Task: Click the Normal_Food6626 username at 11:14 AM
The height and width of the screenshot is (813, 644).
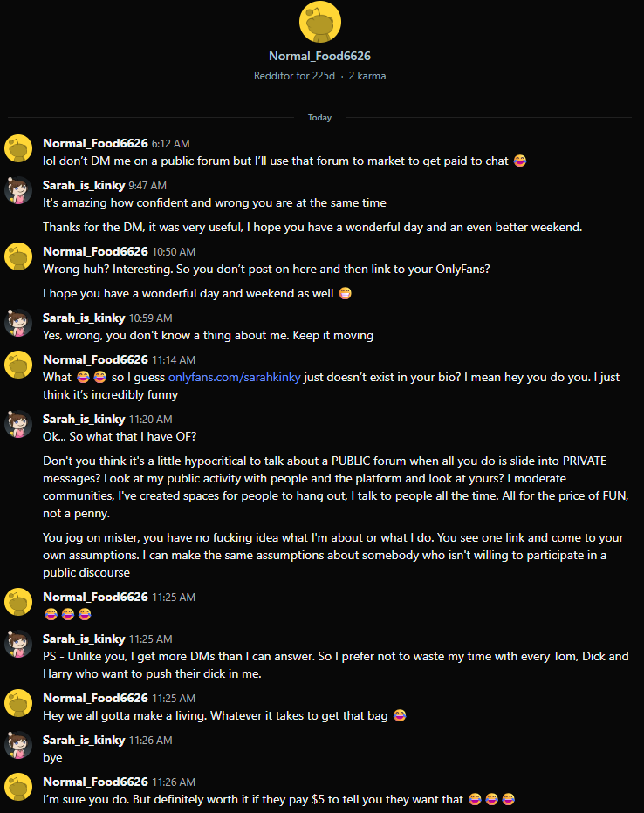Action: point(95,359)
